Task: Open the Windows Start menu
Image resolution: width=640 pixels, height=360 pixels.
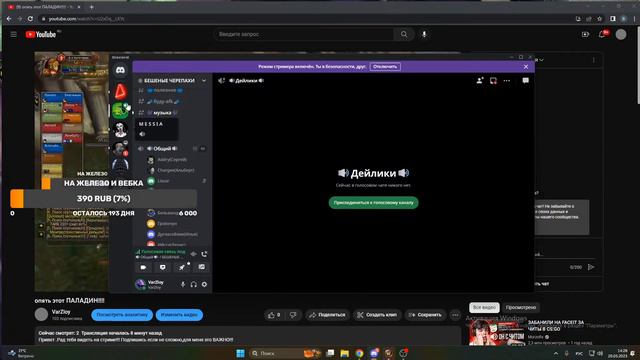Action: (x=240, y=353)
